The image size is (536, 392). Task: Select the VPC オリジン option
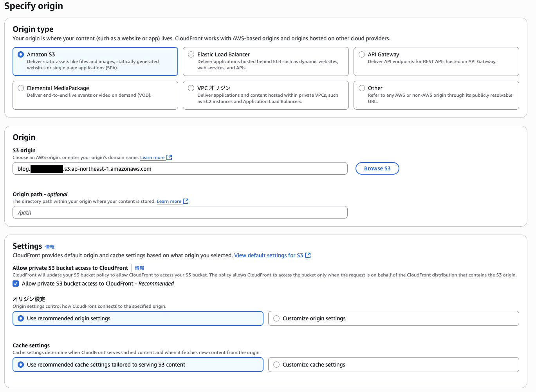click(191, 88)
